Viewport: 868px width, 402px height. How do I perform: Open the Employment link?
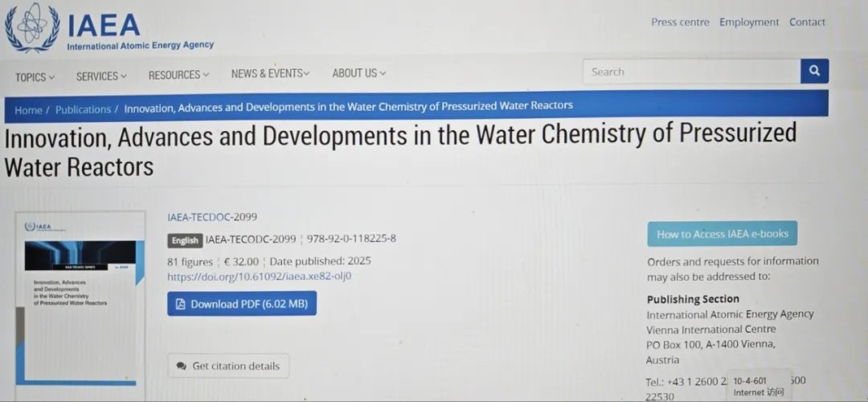pyautogui.click(x=749, y=23)
